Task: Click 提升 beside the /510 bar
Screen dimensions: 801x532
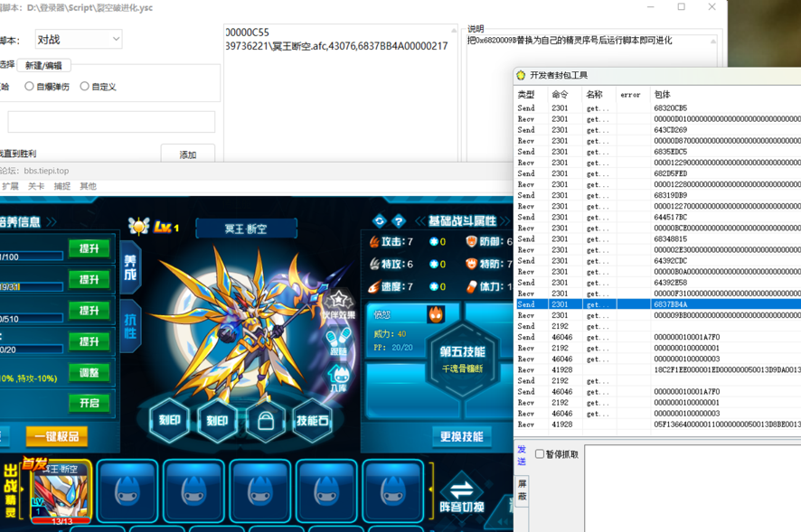Action: [x=90, y=311]
